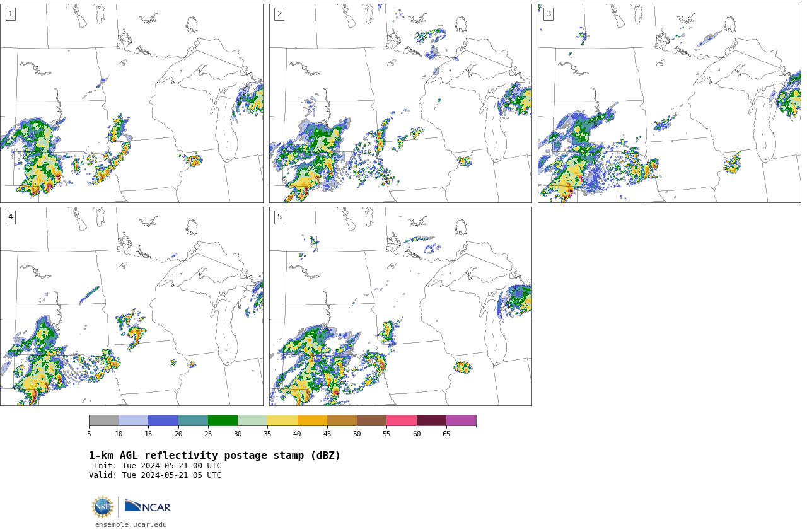The width and height of the screenshot is (807, 532).
Task: Click the '35' tick label on colorbar
Action: (x=267, y=434)
